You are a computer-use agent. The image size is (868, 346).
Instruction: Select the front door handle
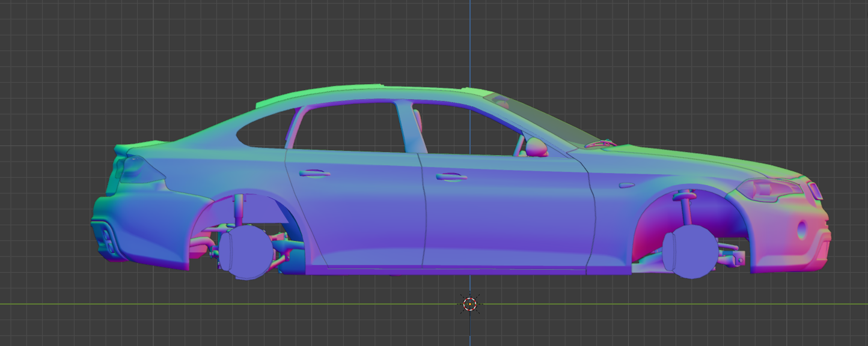click(x=451, y=177)
